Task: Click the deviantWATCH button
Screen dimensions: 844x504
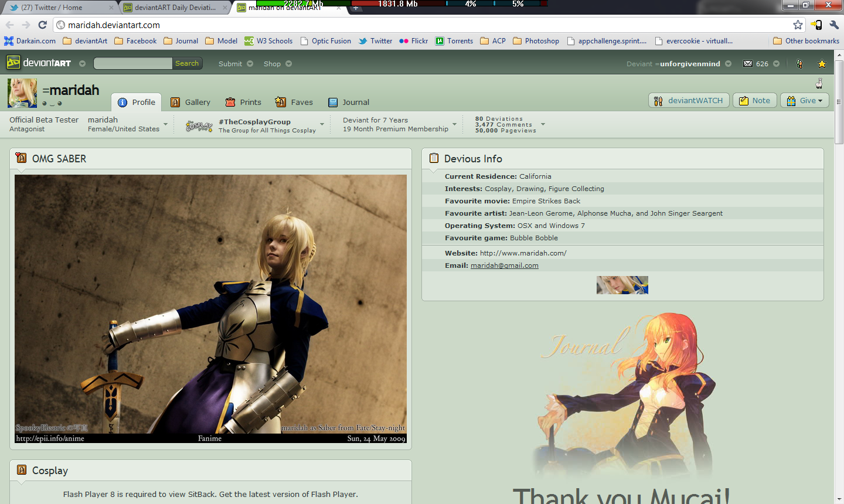Action: click(x=689, y=101)
